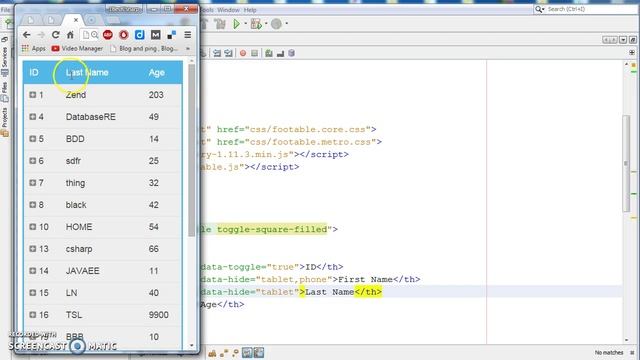The image size is (640, 360).
Task: Click the gray Profile Project icon
Action: click(276, 24)
